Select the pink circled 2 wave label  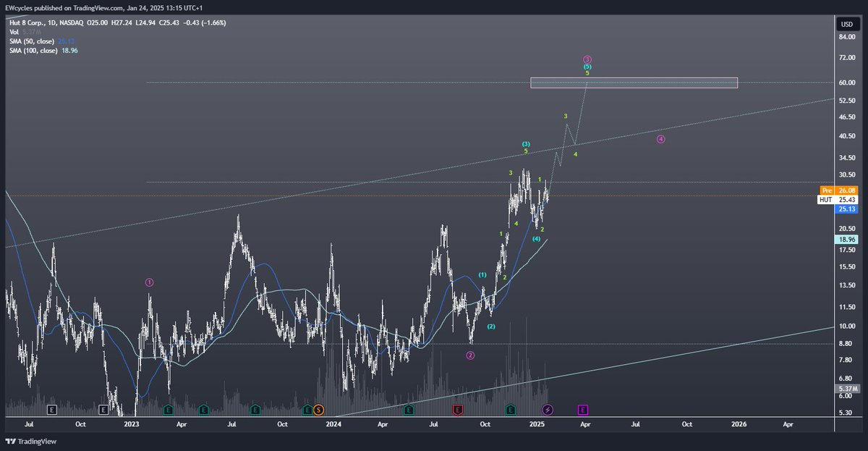470,355
